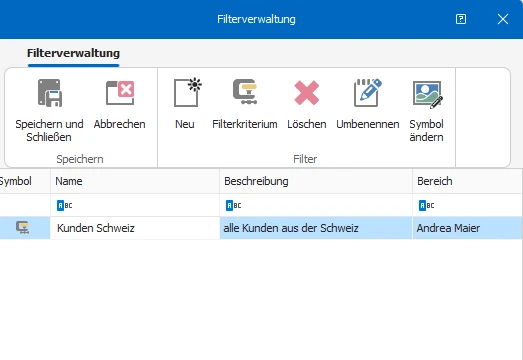The height and width of the screenshot is (360, 523).
Task: Select the Andrea Maier cell
Action: coord(468,228)
